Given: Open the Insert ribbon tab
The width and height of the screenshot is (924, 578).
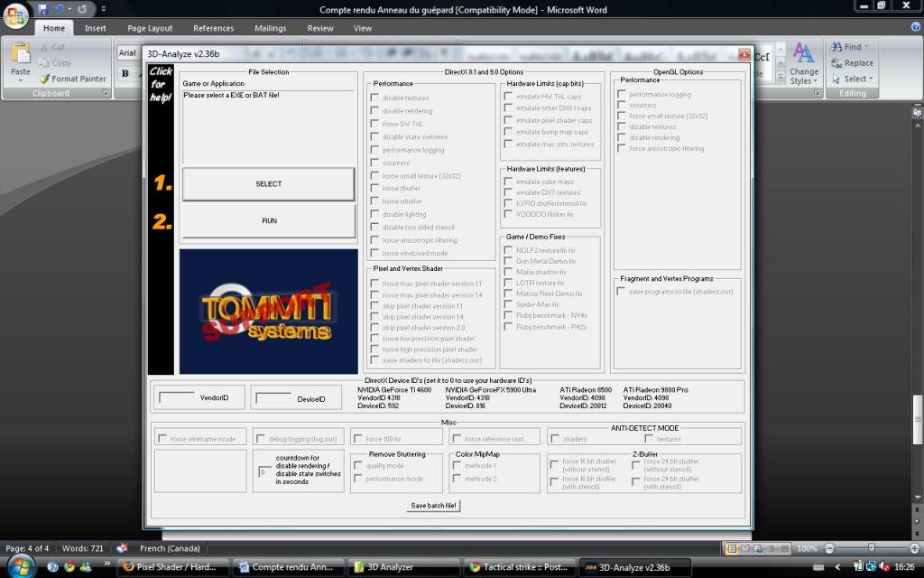Looking at the screenshot, I should tap(95, 28).
